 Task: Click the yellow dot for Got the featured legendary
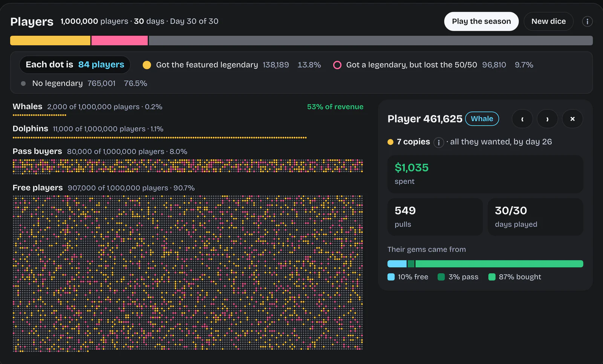[147, 65]
